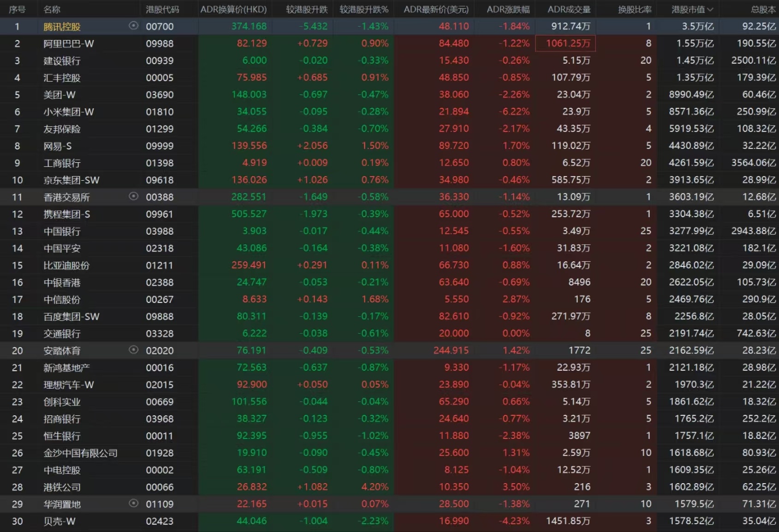Click stock code 01211
The width and height of the screenshot is (779, 532).
tap(160, 266)
